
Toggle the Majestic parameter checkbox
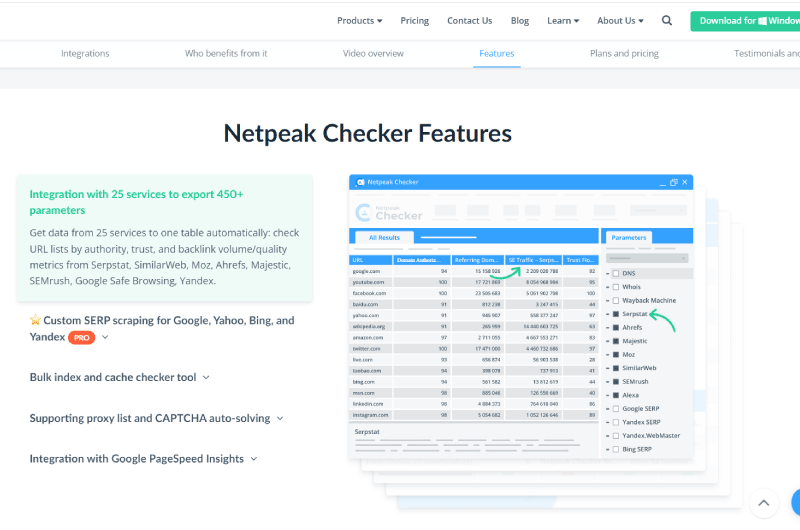[616, 341]
